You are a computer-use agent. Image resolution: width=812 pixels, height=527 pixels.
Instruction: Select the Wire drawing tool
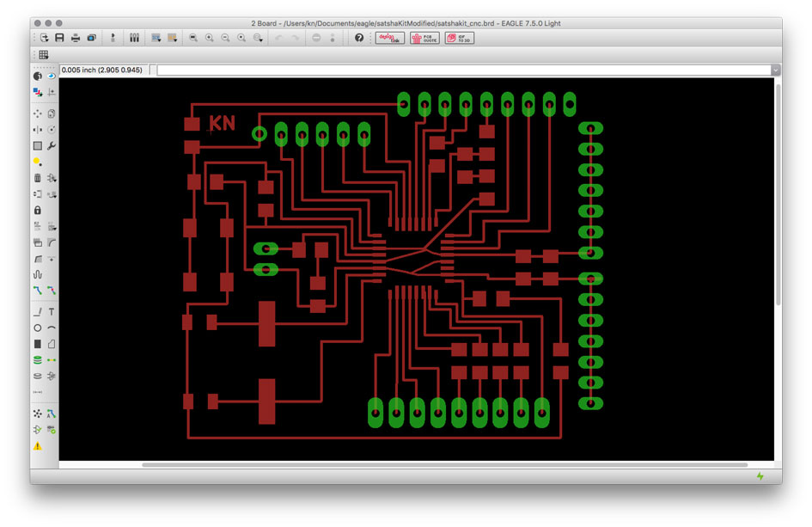click(37, 312)
